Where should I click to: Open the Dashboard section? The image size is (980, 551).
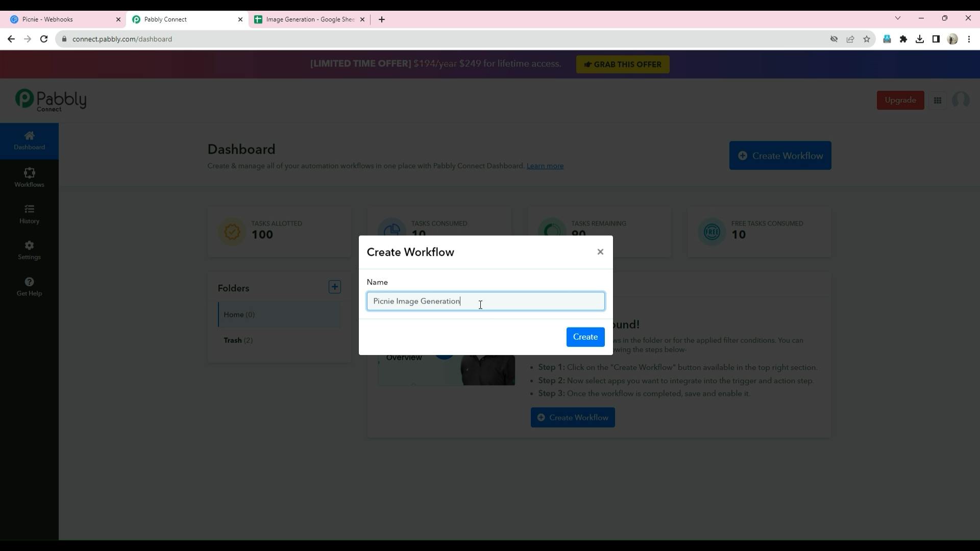pos(30,141)
